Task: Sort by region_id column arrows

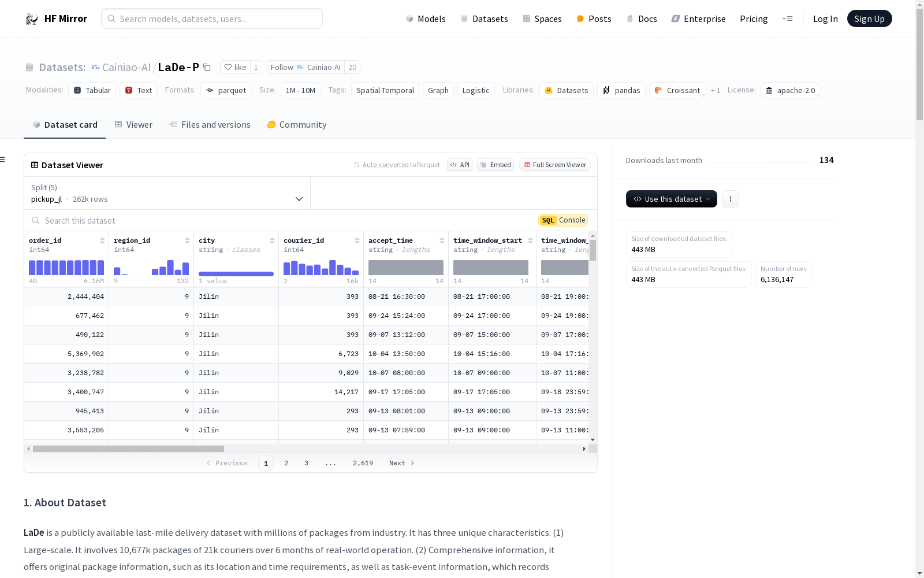Action: pos(187,240)
